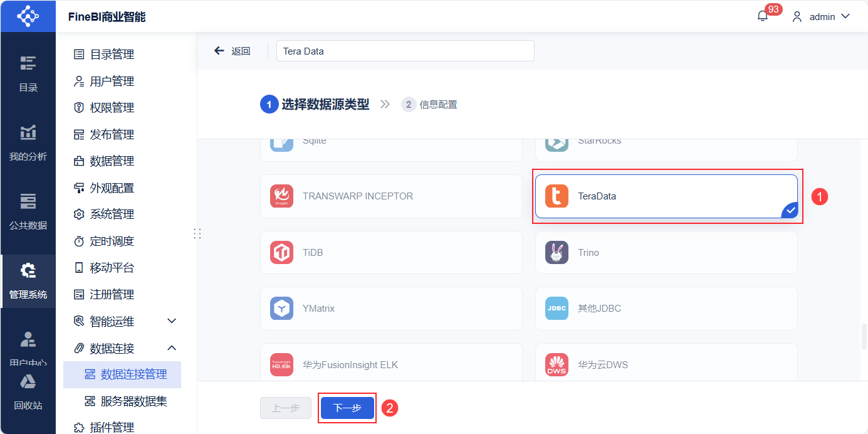Collapse the 数据连接 submenu chevron

click(172, 348)
